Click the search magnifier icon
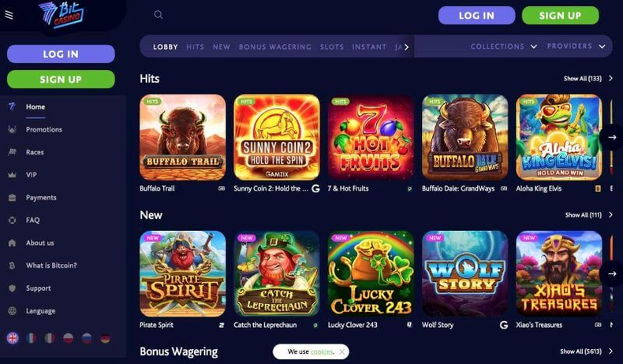Screen dimensions: 623x364 pos(159,15)
